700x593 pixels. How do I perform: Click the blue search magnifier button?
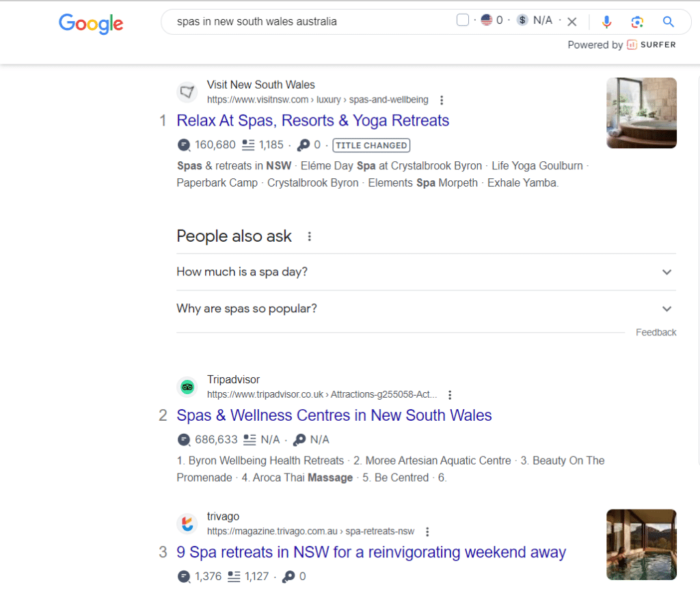click(668, 21)
